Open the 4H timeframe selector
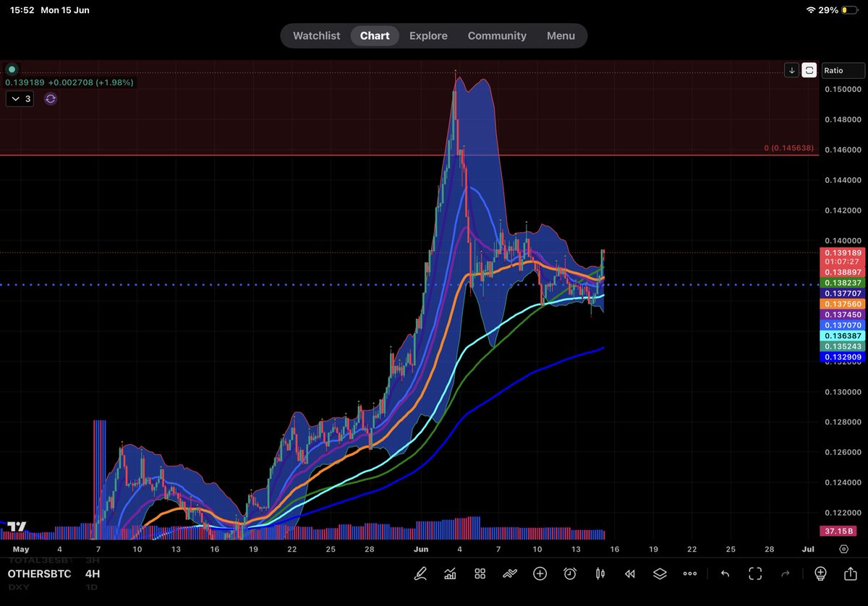Image resolution: width=868 pixels, height=606 pixels. pyautogui.click(x=92, y=573)
